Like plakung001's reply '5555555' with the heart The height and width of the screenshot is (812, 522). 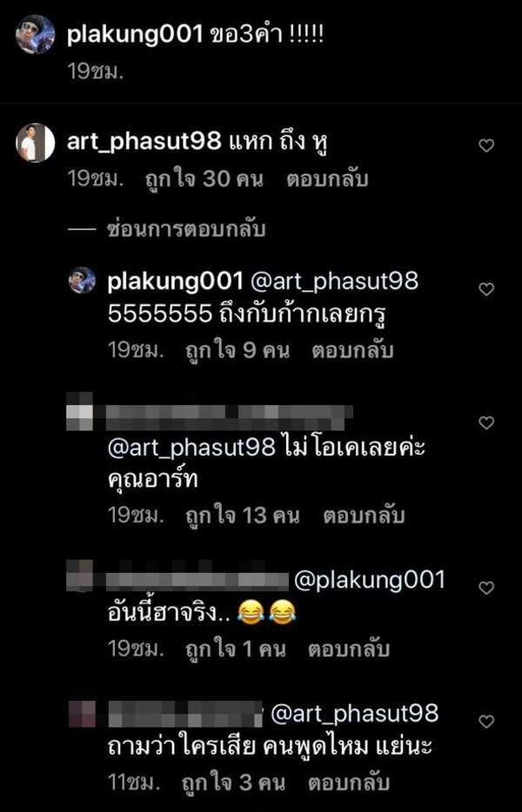pyautogui.click(x=486, y=289)
